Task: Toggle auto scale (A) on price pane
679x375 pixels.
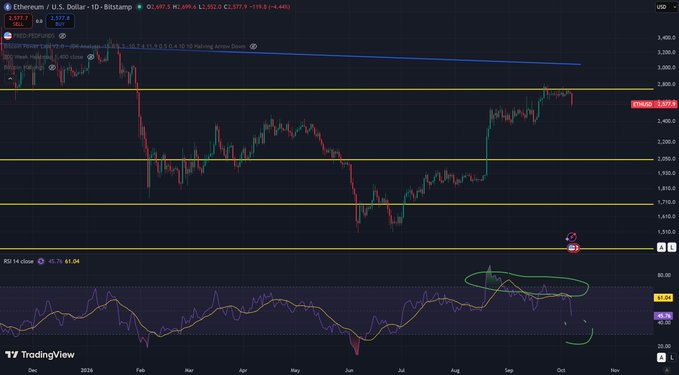Action: point(661,247)
